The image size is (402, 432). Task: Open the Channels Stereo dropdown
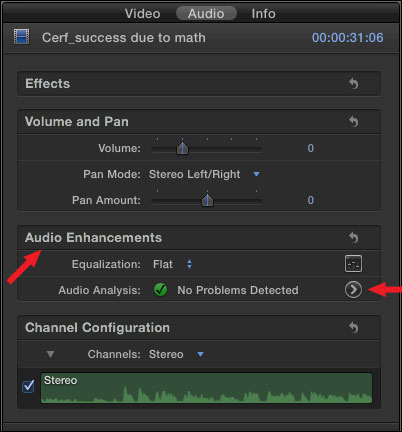(x=176, y=354)
